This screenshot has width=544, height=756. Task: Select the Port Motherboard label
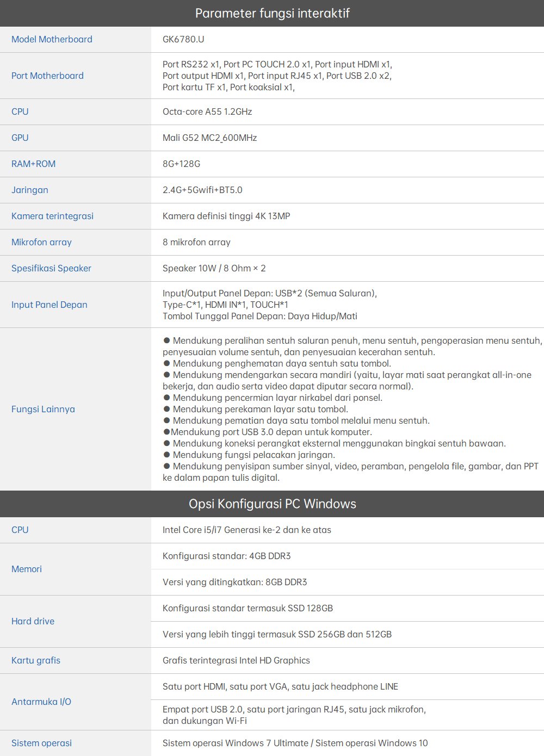point(47,76)
